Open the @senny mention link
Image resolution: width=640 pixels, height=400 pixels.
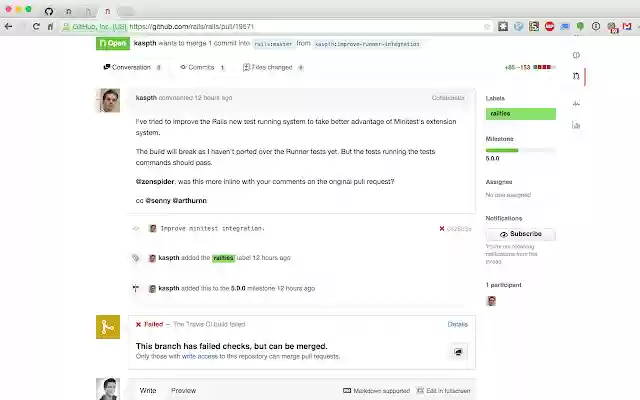tap(158, 200)
